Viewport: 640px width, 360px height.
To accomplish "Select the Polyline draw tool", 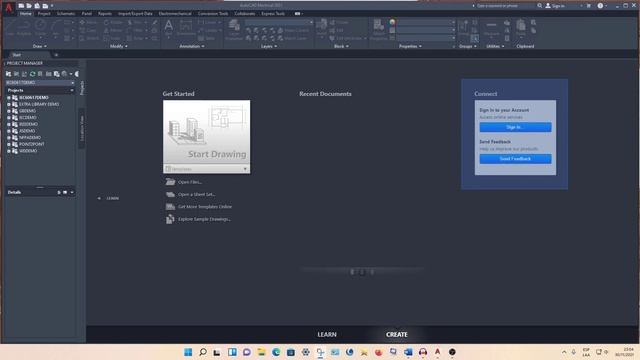I will 24,28.
